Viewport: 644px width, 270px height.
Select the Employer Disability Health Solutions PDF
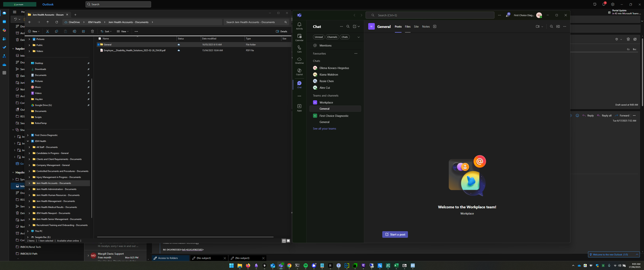pos(134,50)
